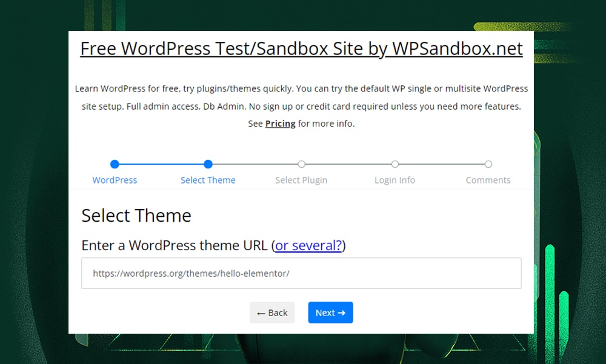
Task: Click the Select Plugin step label
Action: point(301,180)
